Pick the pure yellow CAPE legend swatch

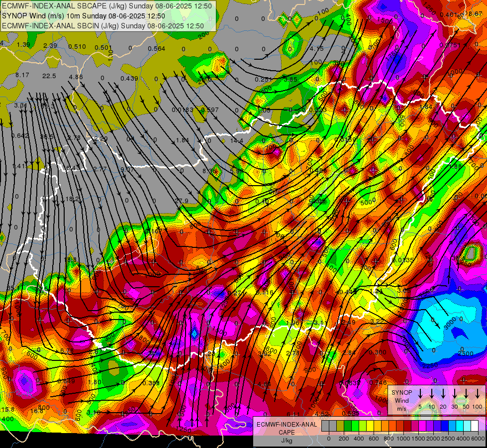click(x=370, y=426)
